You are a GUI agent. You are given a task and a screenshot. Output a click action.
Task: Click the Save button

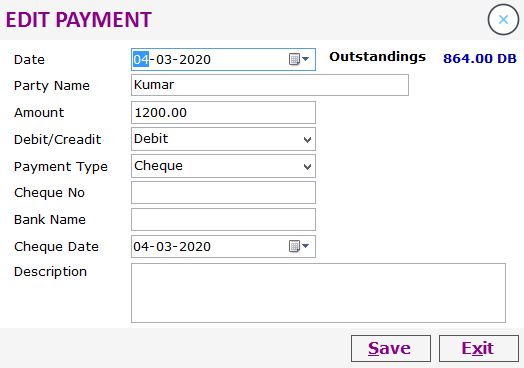(391, 349)
